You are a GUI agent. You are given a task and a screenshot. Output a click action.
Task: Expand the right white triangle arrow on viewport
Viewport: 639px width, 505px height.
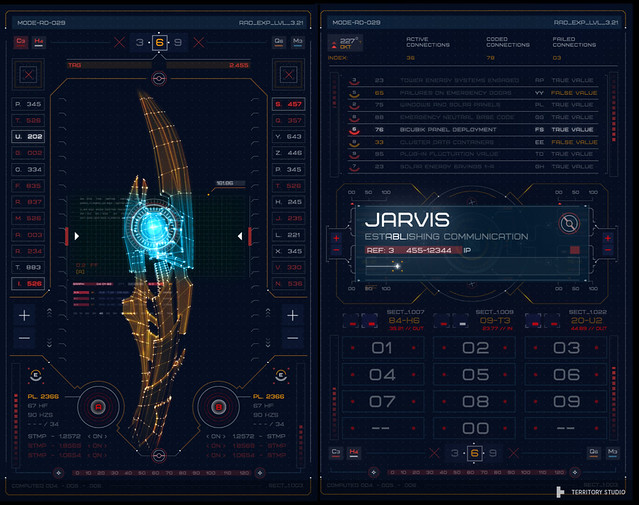[x=238, y=235]
